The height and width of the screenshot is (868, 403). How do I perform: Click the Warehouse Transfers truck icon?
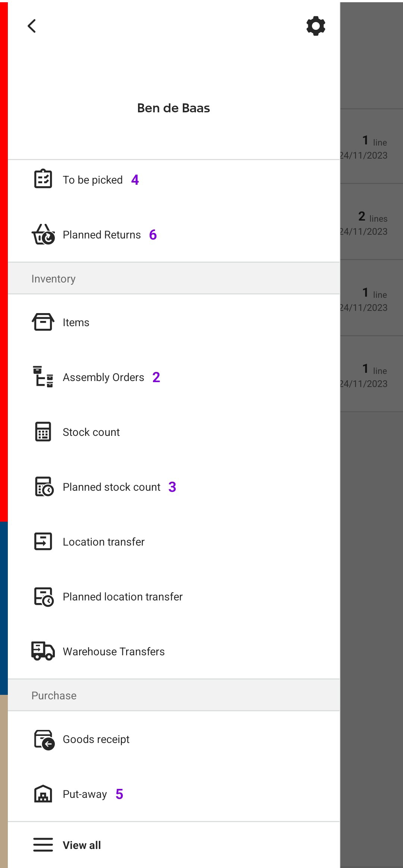pos(43,651)
